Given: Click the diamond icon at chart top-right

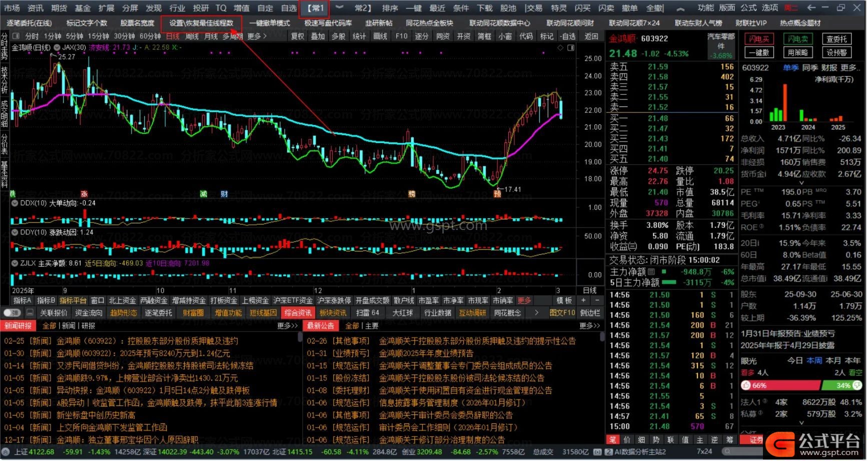Looking at the screenshot, I should point(560,47).
